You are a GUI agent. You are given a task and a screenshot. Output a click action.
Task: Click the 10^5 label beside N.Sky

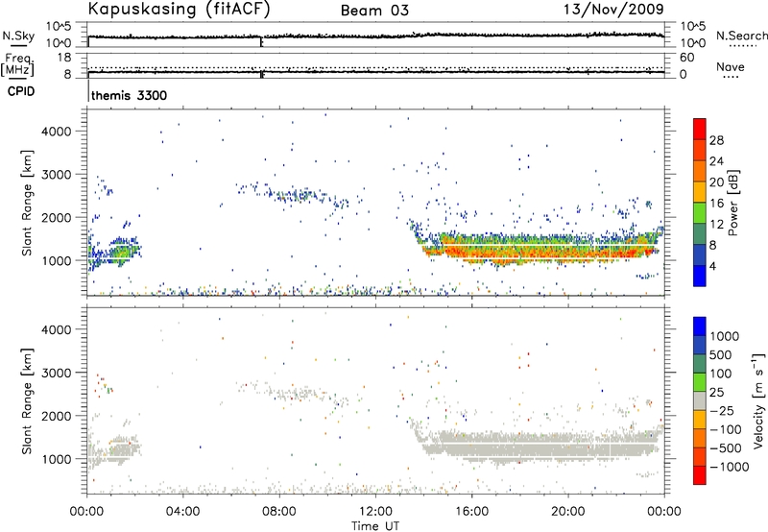(59, 27)
